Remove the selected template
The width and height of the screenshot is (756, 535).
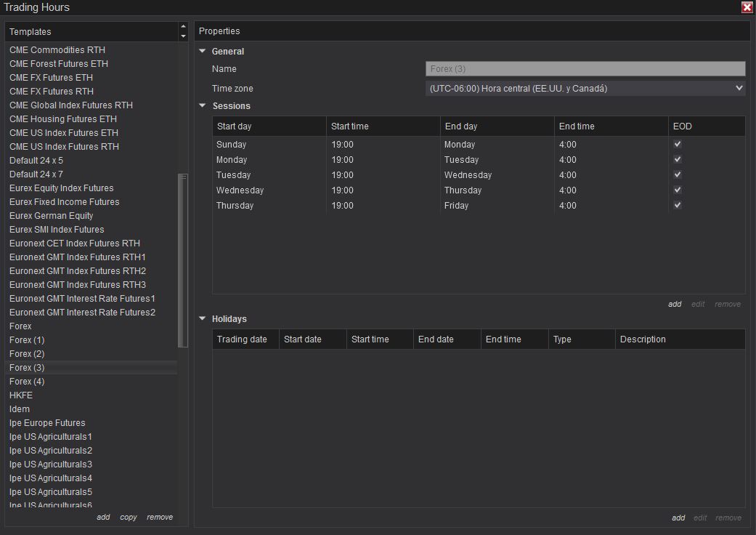160,518
